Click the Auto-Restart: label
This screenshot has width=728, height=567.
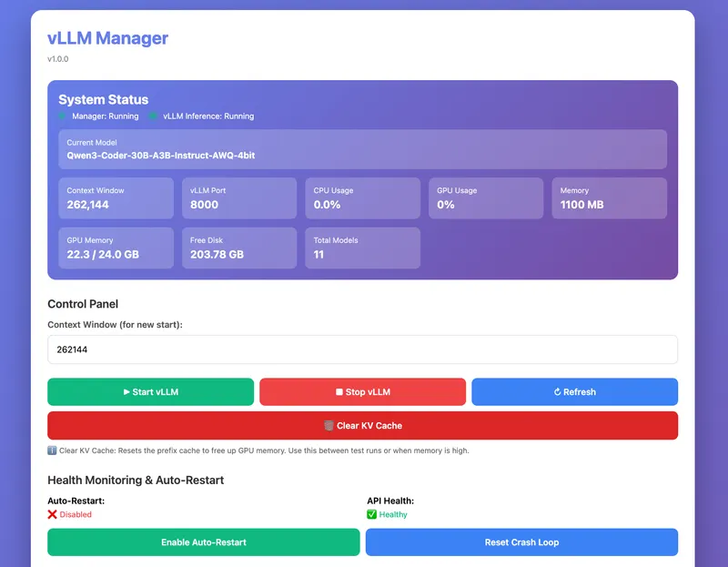(x=76, y=501)
